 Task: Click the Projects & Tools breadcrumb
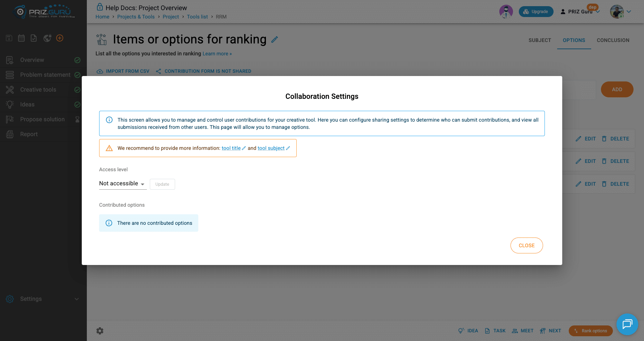tap(136, 17)
